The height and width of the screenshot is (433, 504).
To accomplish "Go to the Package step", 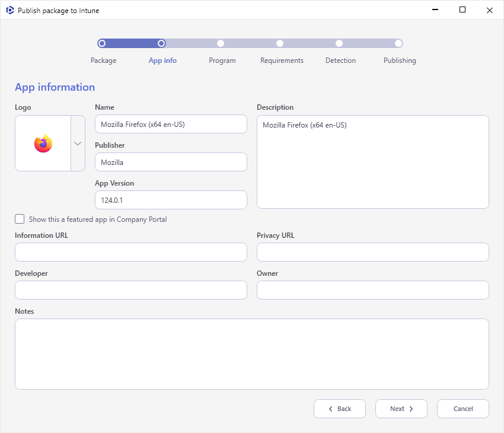I will click(x=104, y=61).
